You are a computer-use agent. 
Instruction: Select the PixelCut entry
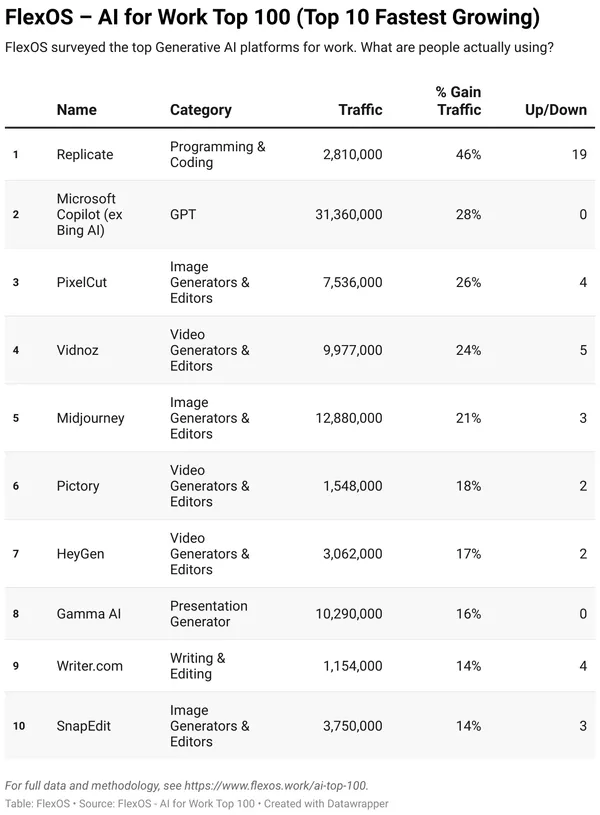click(82, 283)
